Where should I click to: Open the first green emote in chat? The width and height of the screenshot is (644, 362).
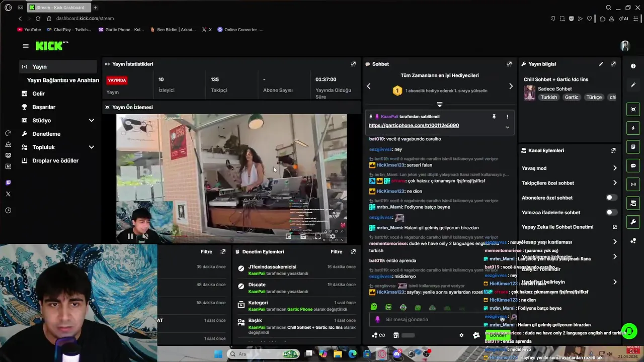click(x=374, y=307)
